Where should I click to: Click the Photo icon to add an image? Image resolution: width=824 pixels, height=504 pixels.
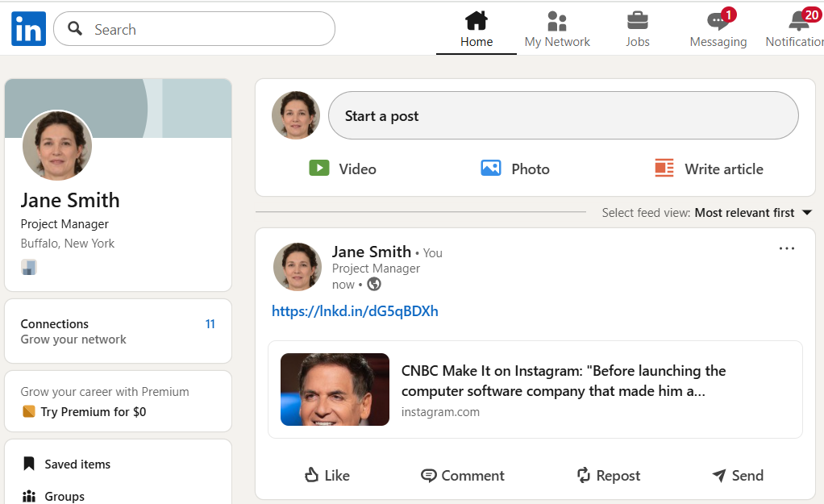click(x=491, y=169)
